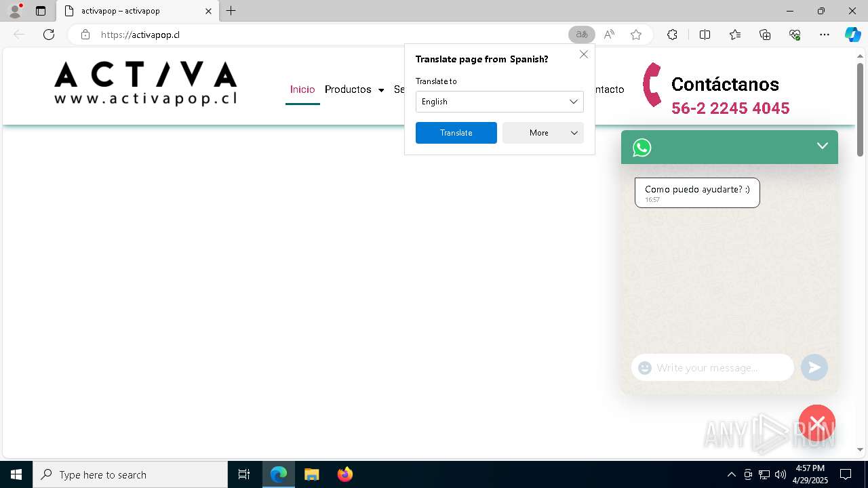The height and width of the screenshot is (488, 868).
Task: Open the Extensions puzzle icon
Action: [672, 35]
